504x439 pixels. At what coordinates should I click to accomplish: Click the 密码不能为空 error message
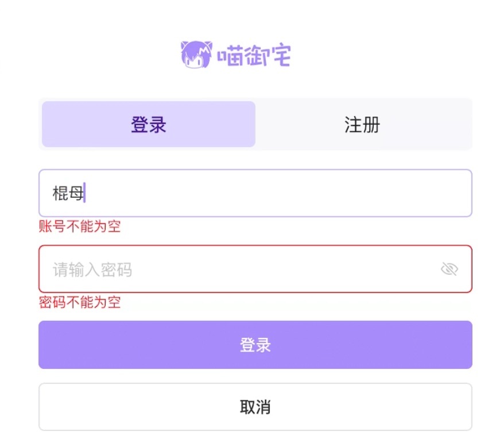tap(80, 302)
